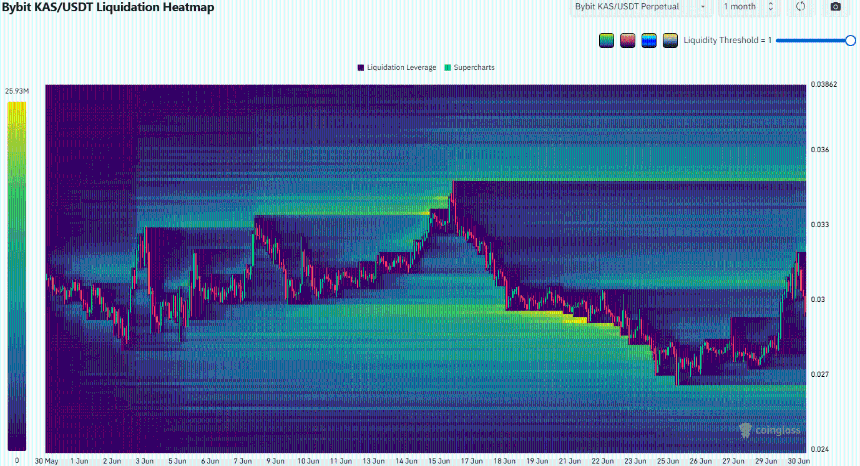This screenshot has height=466, width=860.
Task: Click the 30 Jun date label
Action: [x=799, y=461]
